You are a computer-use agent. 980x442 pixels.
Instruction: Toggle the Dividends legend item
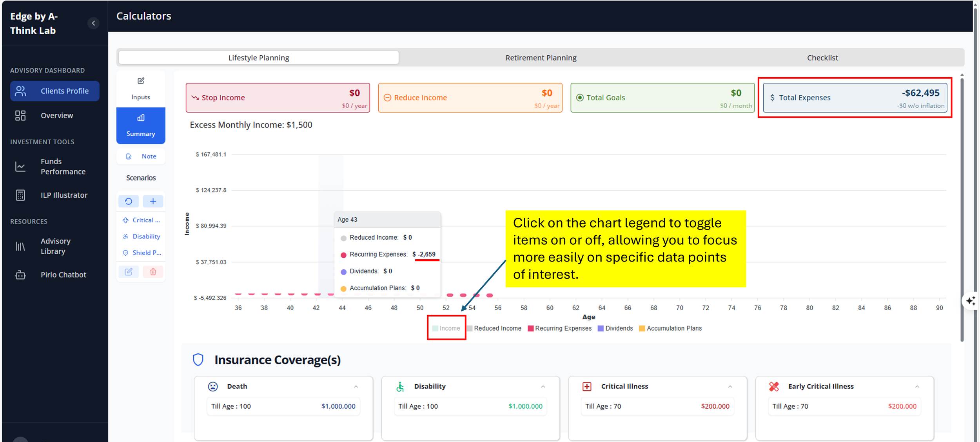(x=615, y=328)
